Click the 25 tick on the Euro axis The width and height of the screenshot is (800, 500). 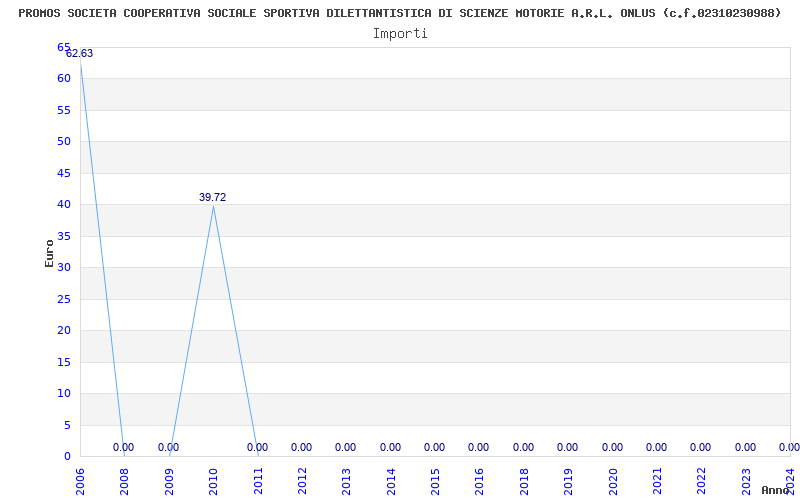(x=64, y=299)
